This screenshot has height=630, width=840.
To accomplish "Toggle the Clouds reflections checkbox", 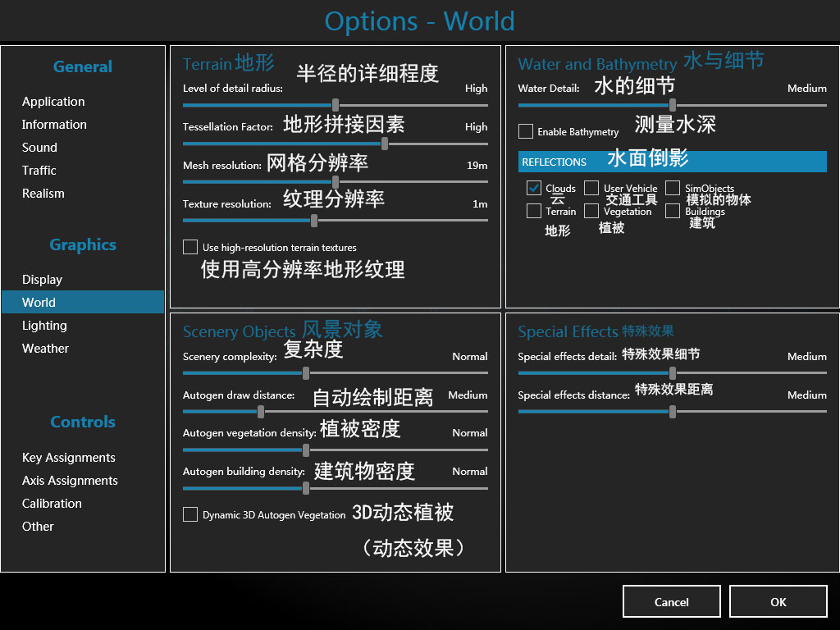I will pyautogui.click(x=533, y=188).
